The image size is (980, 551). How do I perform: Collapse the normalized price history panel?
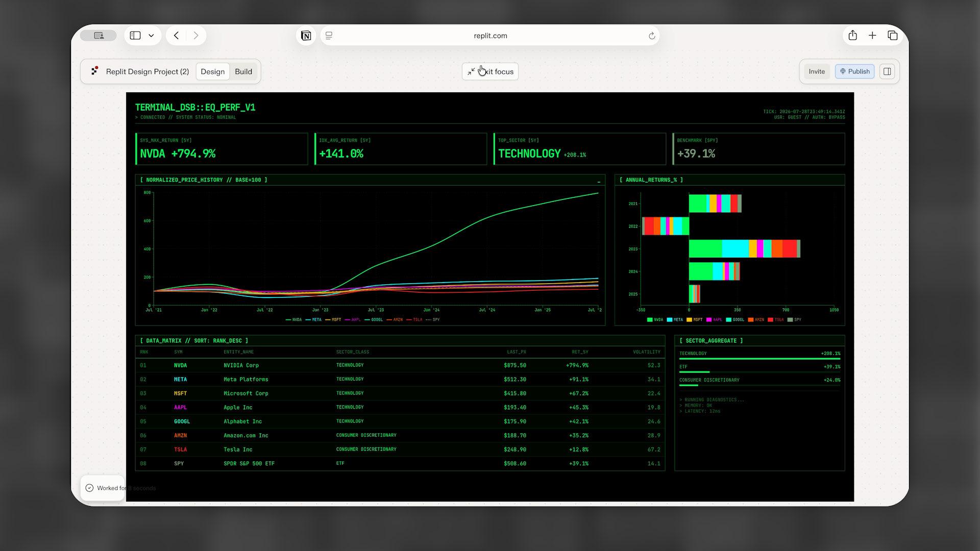[599, 180]
